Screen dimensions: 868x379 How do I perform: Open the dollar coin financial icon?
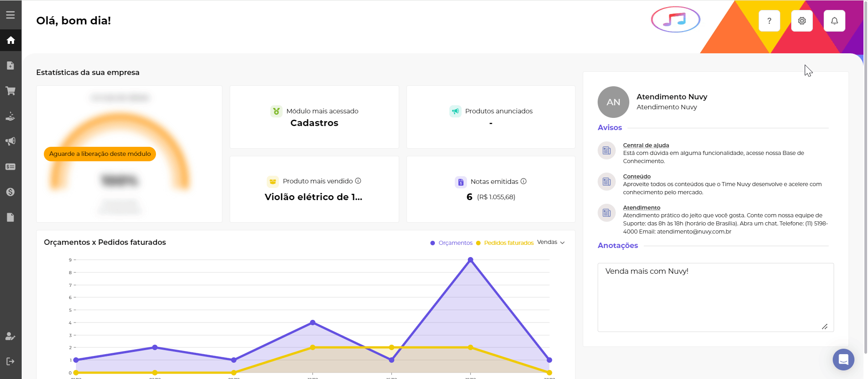point(10,192)
